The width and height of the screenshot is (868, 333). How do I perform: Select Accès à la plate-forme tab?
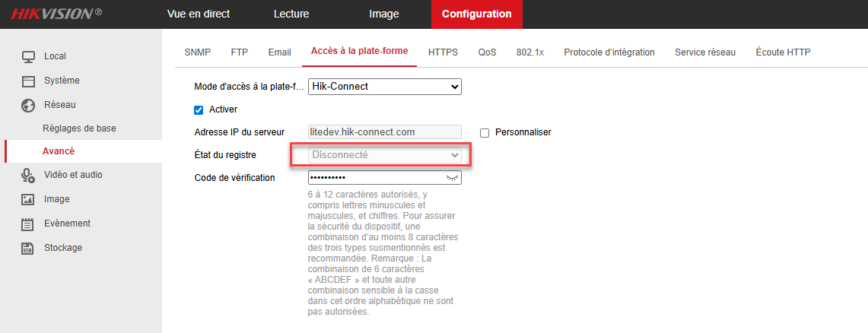tap(359, 52)
